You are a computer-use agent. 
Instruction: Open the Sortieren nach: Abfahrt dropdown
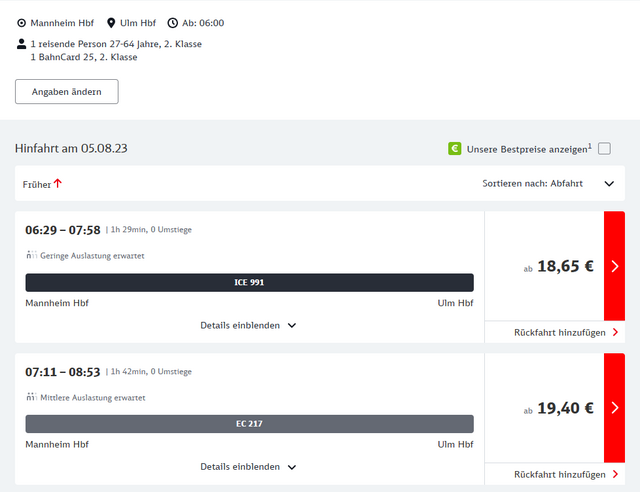click(548, 183)
